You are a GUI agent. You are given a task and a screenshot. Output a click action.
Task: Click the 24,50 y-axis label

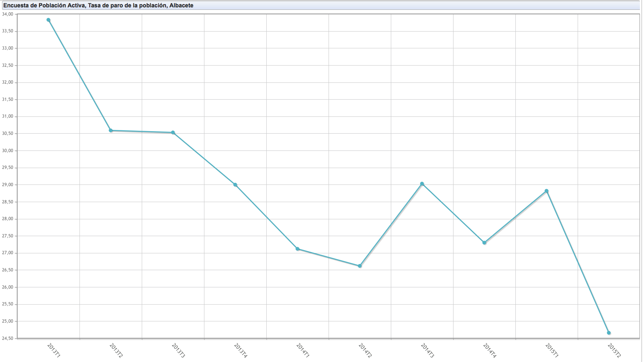pyautogui.click(x=7, y=338)
